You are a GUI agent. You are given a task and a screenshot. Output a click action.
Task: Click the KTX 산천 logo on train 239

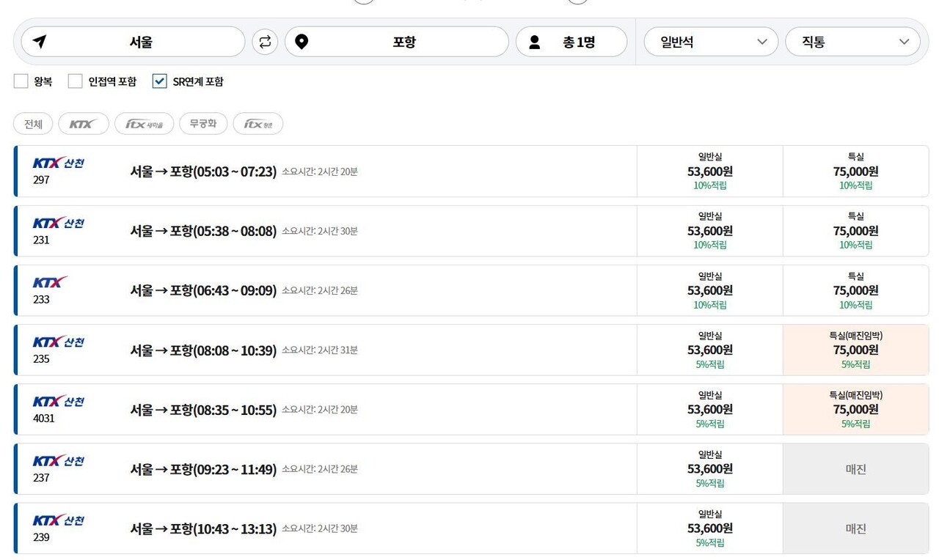[58, 520]
